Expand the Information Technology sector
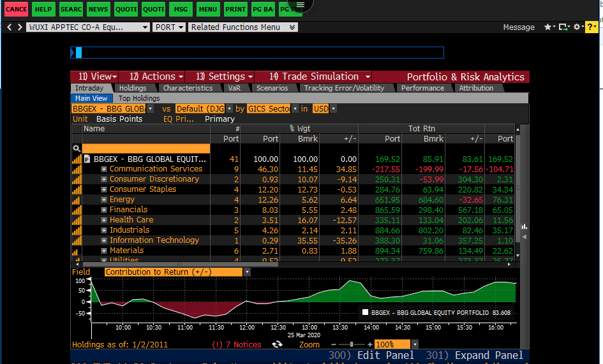The image size is (603, 364). tap(104, 240)
